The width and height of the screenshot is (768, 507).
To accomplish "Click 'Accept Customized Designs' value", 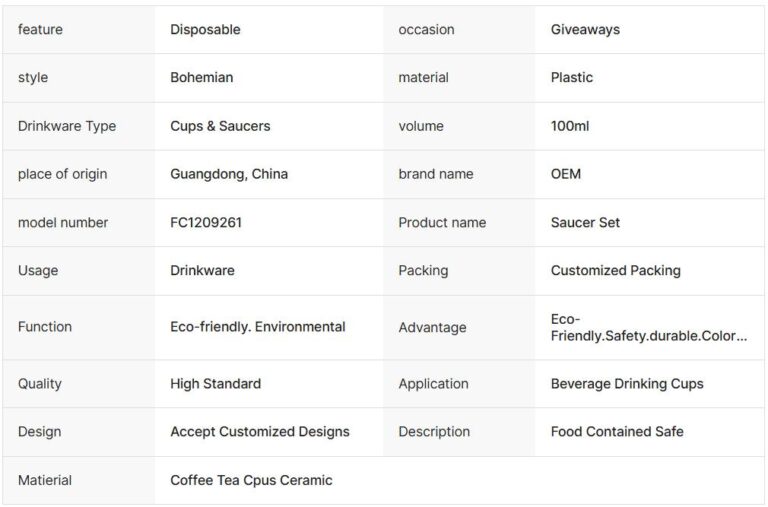I will pyautogui.click(x=260, y=432).
